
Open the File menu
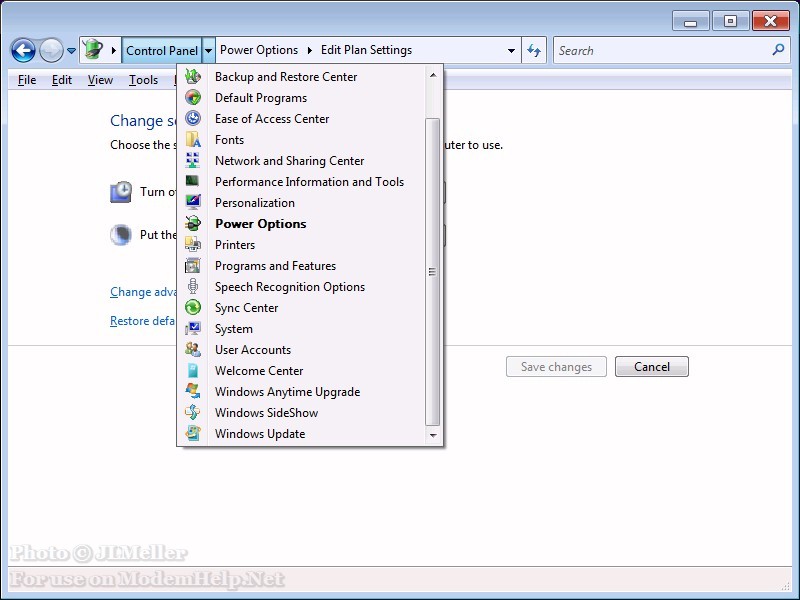27,80
